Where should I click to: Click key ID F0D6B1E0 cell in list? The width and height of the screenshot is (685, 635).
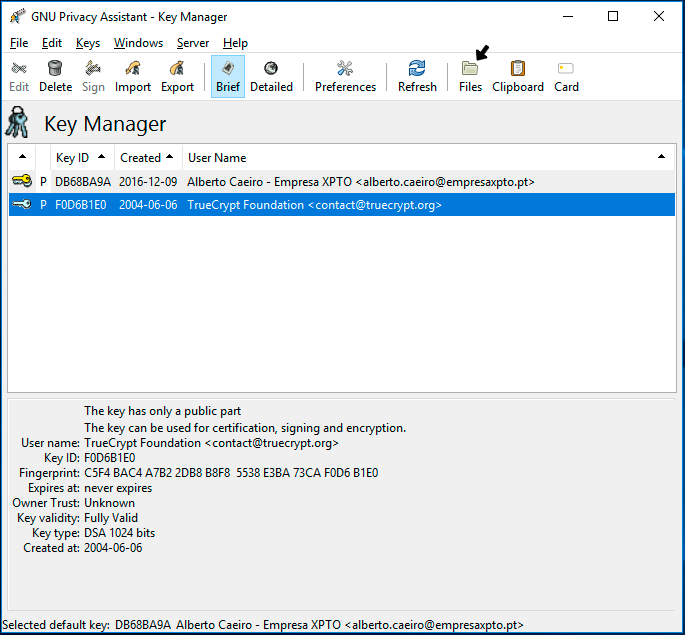click(x=80, y=205)
